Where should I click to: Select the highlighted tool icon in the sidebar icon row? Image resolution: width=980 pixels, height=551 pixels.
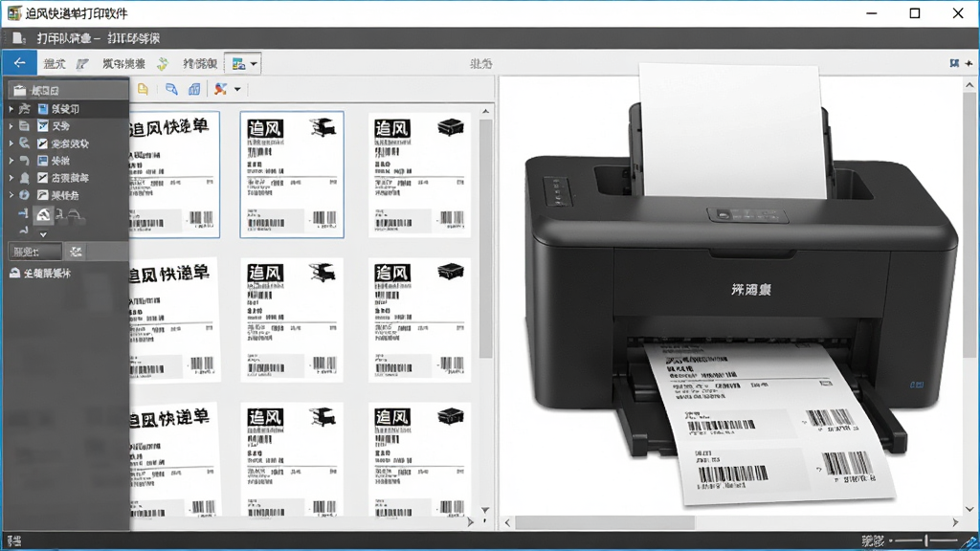click(43, 215)
